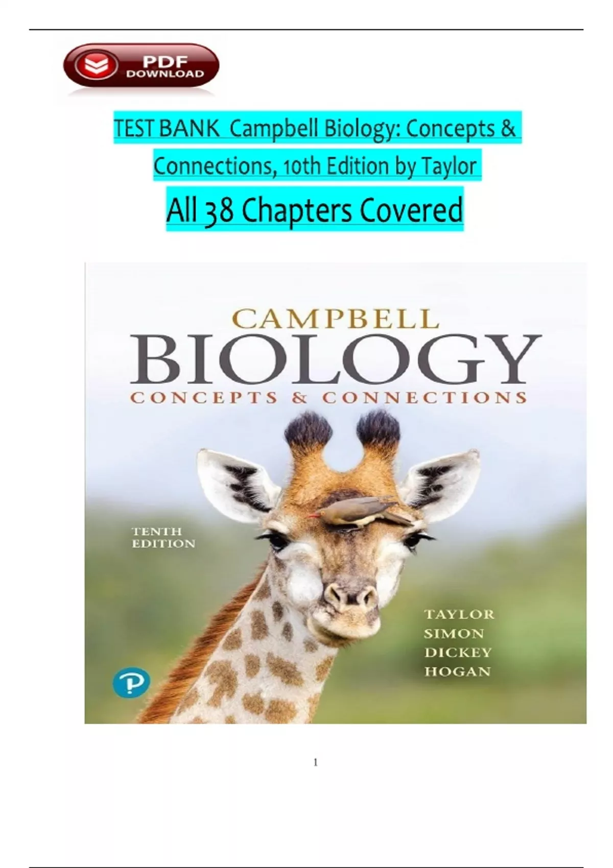Click the Connections, 10th Edition by Taylor line
This screenshot has height=868, width=613.
[x=317, y=165]
